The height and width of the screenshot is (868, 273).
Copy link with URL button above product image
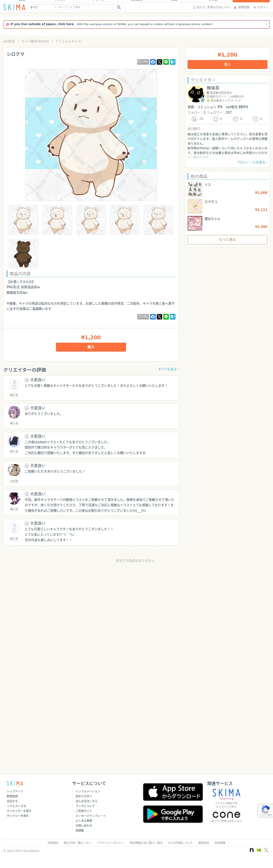click(143, 62)
